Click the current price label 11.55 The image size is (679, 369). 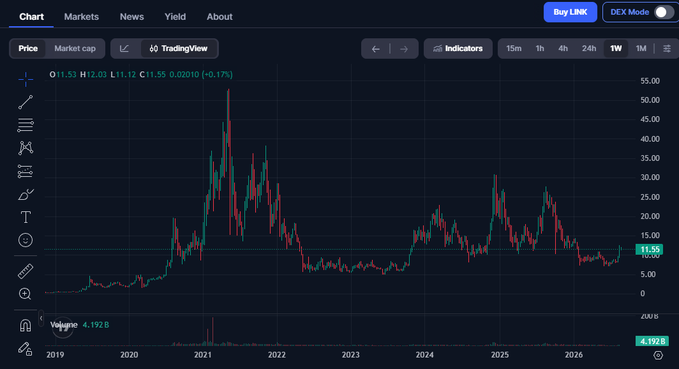pos(649,249)
